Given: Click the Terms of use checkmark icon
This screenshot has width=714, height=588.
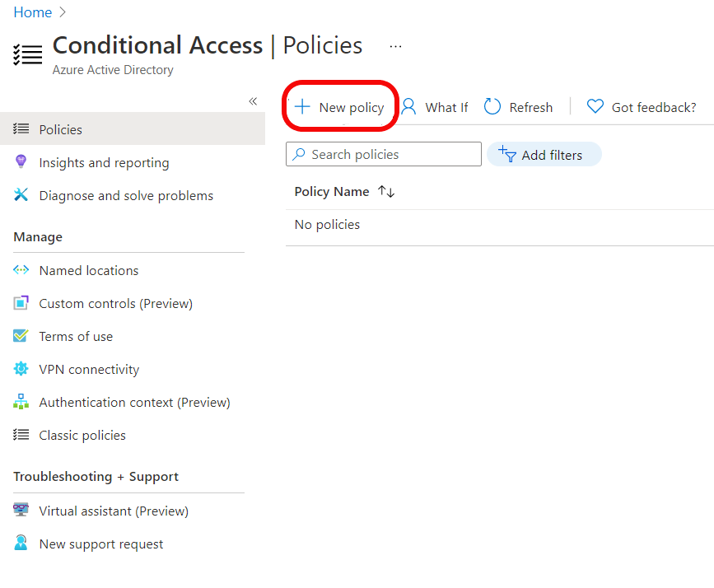Looking at the screenshot, I should tap(21, 336).
